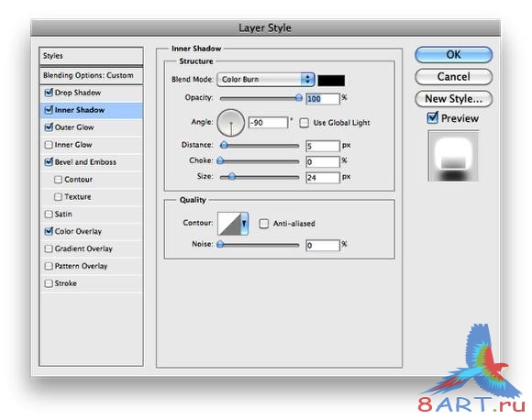Open the Blend Mode Color Burn dropdown
Viewport: 532px width, 420px height.
(x=266, y=80)
